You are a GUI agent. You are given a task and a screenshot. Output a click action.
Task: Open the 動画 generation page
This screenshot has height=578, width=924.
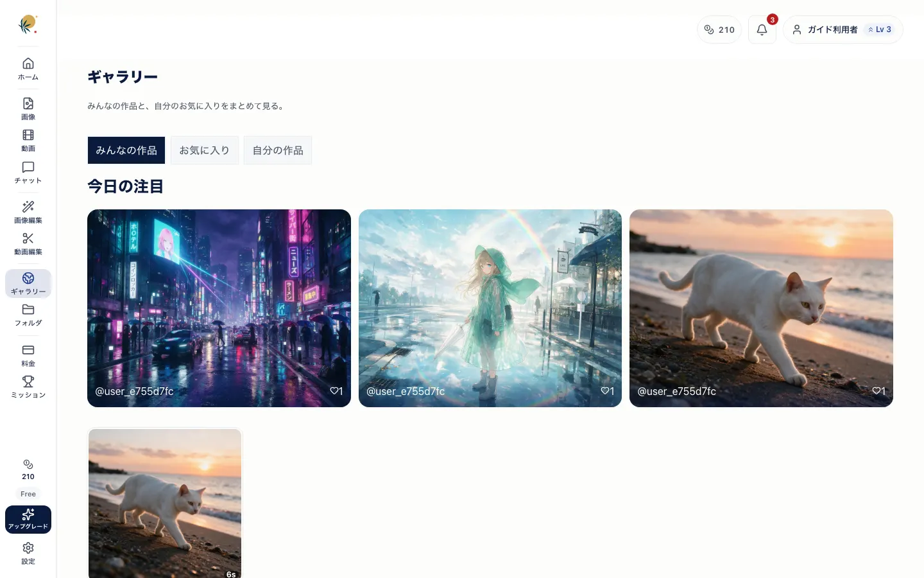click(x=28, y=141)
